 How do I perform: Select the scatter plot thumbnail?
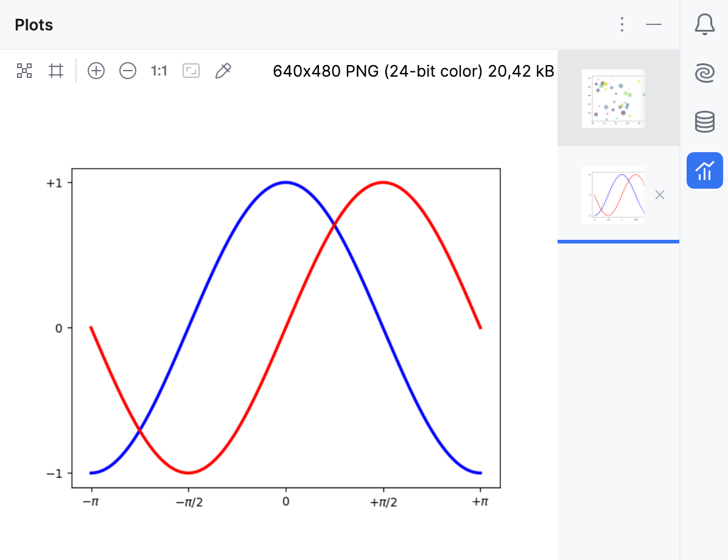coord(613,99)
